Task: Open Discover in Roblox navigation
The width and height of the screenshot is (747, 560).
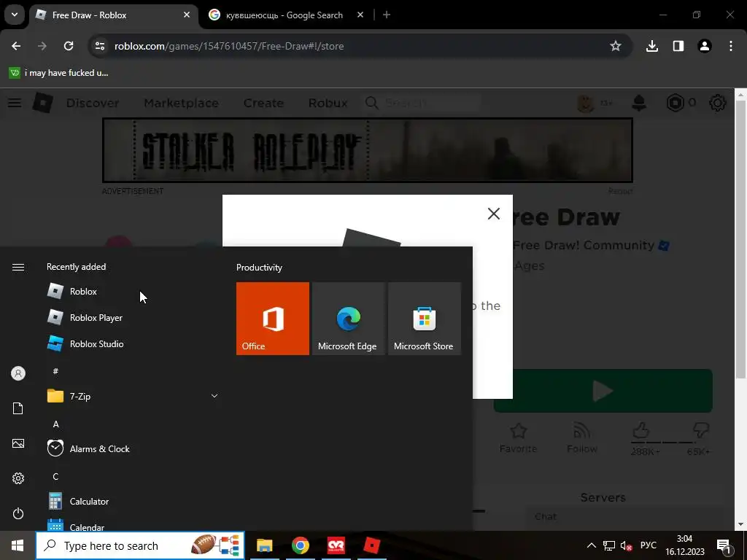Action: click(93, 103)
